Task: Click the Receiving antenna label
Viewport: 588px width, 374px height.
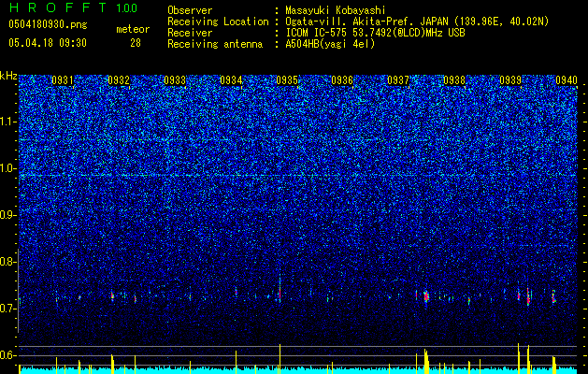Action: click(x=215, y=44)
